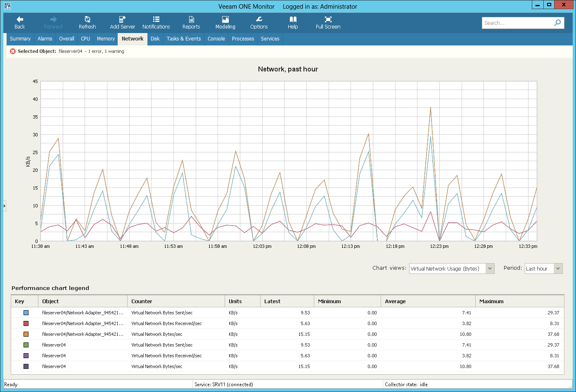
Task: Select the CPU tab
Action: [85, 39]
